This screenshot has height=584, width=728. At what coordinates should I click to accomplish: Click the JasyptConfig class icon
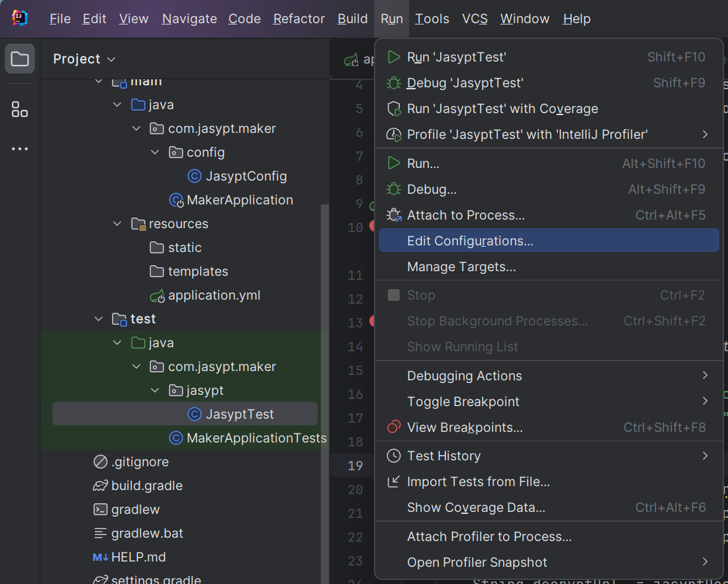pos(194,177)
